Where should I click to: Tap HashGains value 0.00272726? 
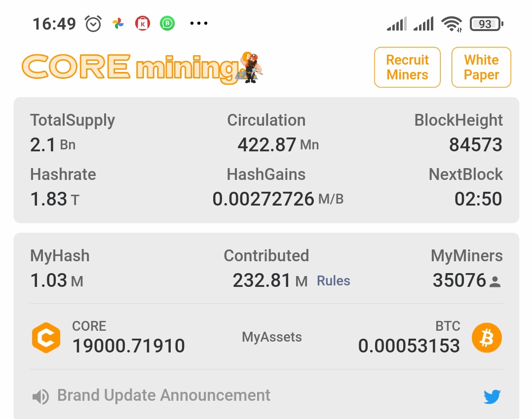point(264,199)
